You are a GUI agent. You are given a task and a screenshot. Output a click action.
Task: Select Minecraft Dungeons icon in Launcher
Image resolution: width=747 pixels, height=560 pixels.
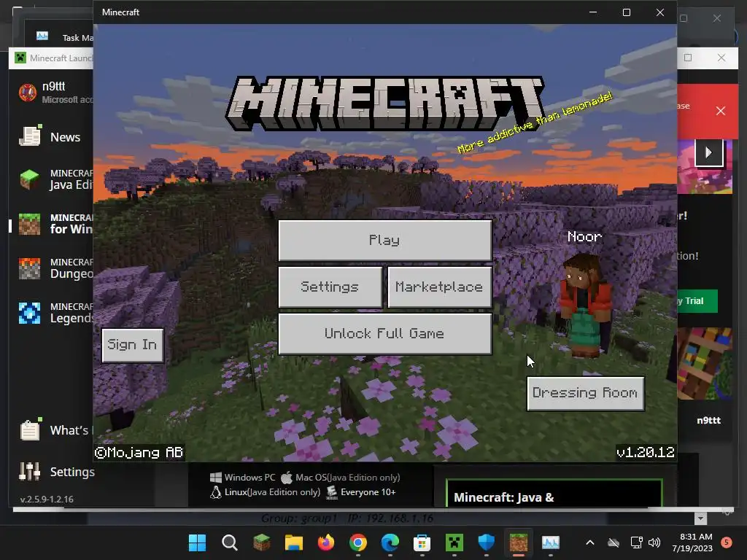point(29,268)
